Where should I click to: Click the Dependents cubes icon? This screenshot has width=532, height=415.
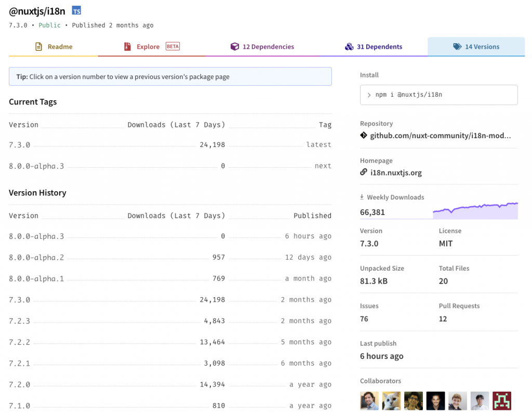click(349, 47)
